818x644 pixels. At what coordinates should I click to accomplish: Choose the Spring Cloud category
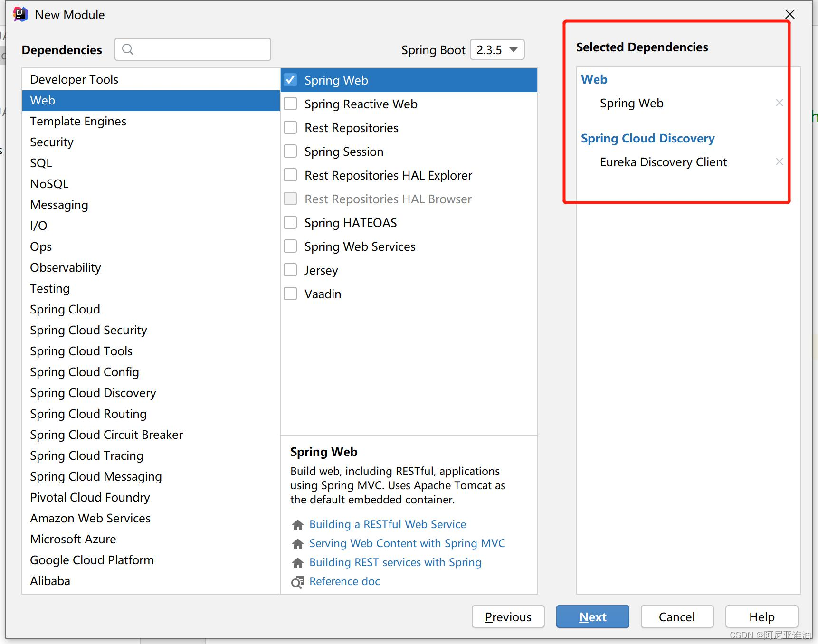click(x=151, y=309)
